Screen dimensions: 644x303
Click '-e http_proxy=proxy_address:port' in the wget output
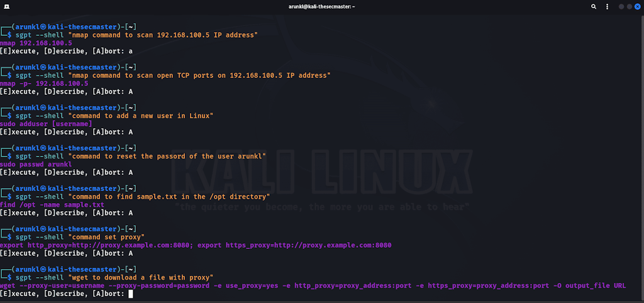pos(348,285)
